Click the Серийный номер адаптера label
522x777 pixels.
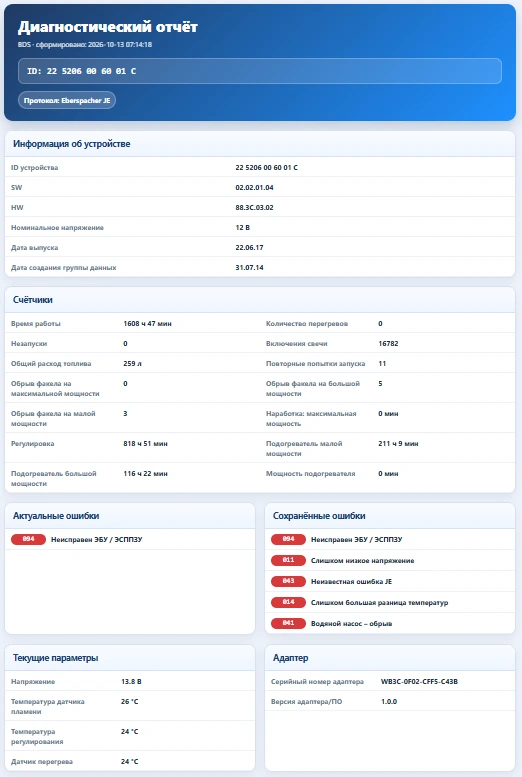point(317,681)
